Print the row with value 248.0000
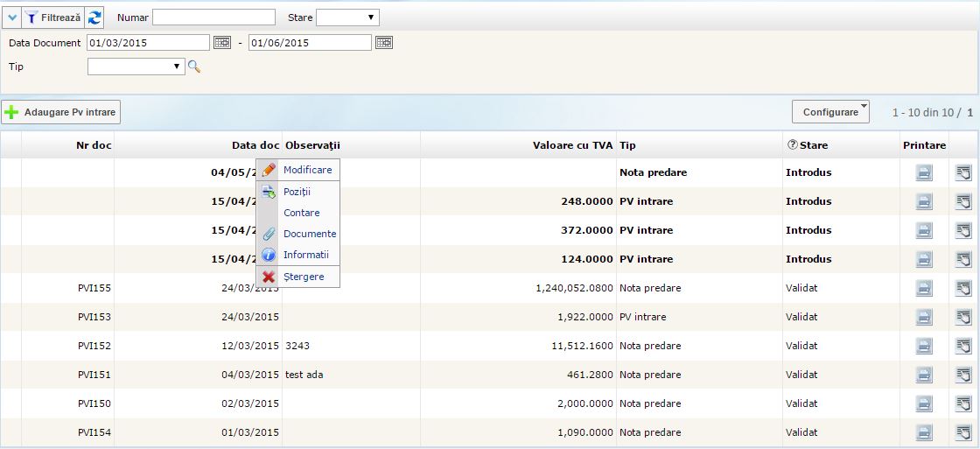Image resolution: width=980 pixels, height=449 pixels. point(924,201)
